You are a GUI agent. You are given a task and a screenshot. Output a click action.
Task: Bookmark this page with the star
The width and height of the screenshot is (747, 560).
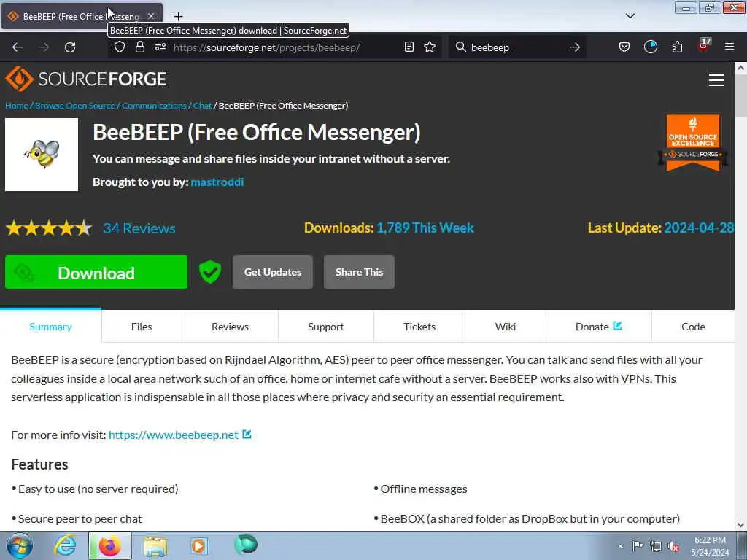click(430, 47)
